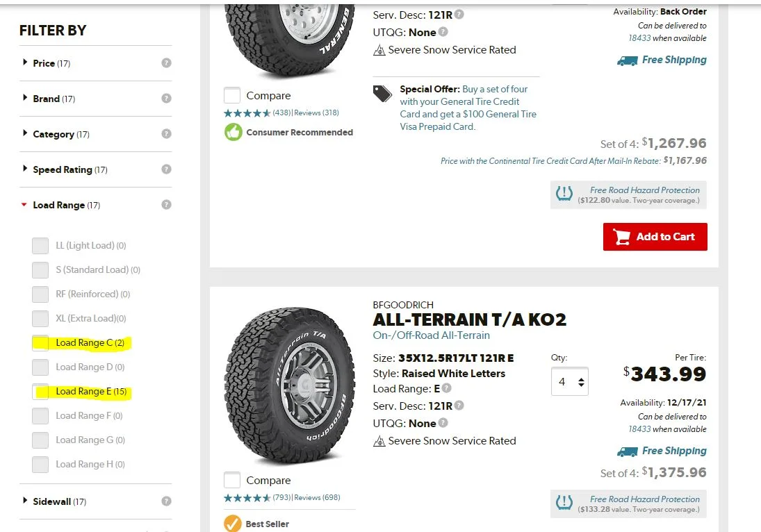The height and width of the screenshot is (532, 761).
Task: Click General Tire Credit Card special offer text
Action: click(x=468, y=108)
